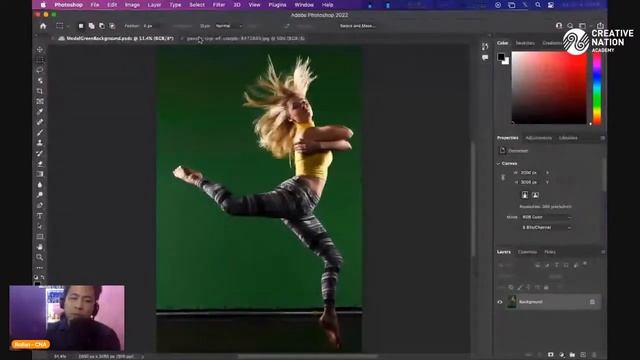Open the Image menu
640x360 pixels.
(132, 5)
